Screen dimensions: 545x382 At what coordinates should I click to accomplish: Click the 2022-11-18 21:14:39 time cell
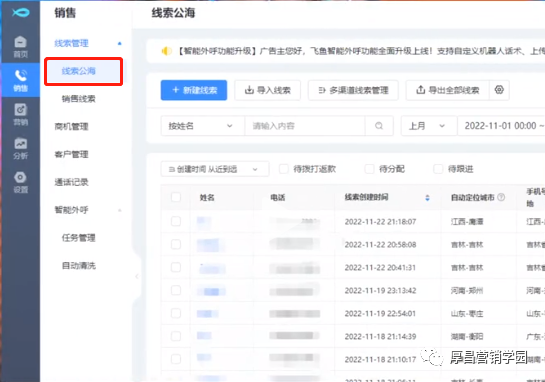coord(380,336)
